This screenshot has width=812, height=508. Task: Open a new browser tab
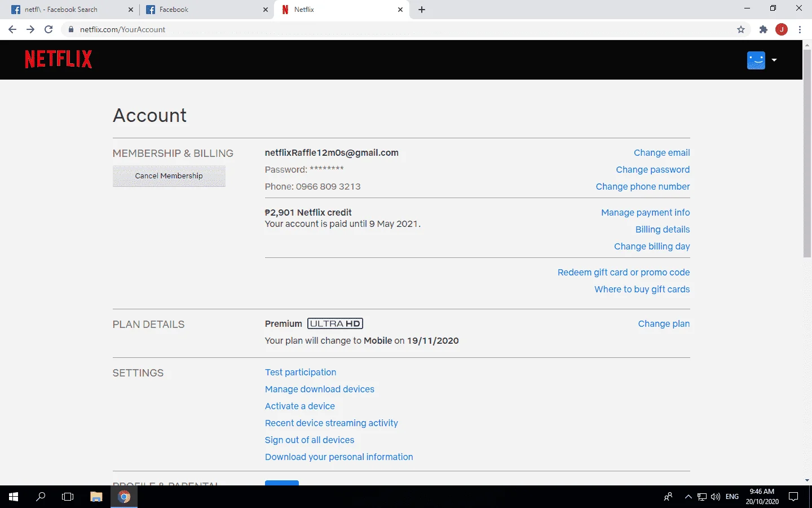click(x=422, y=10)
